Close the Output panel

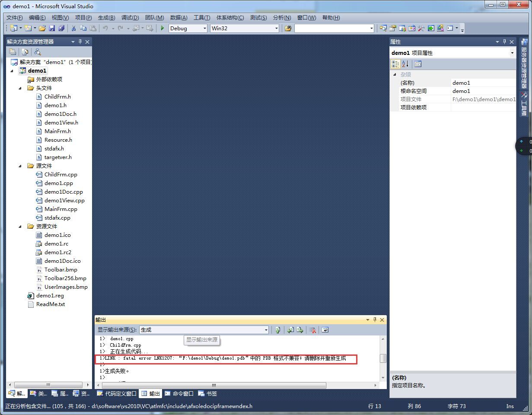[382, 320]
